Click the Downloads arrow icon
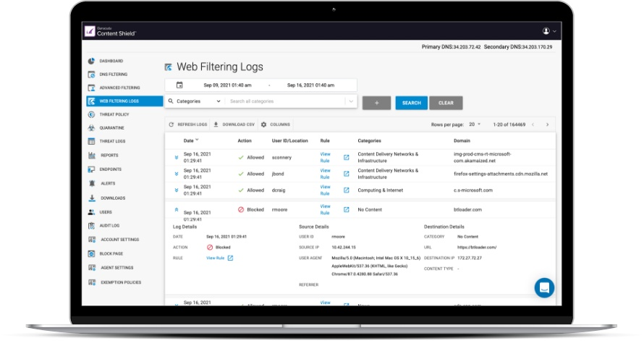644x341 pixels. tap(92, 198)
